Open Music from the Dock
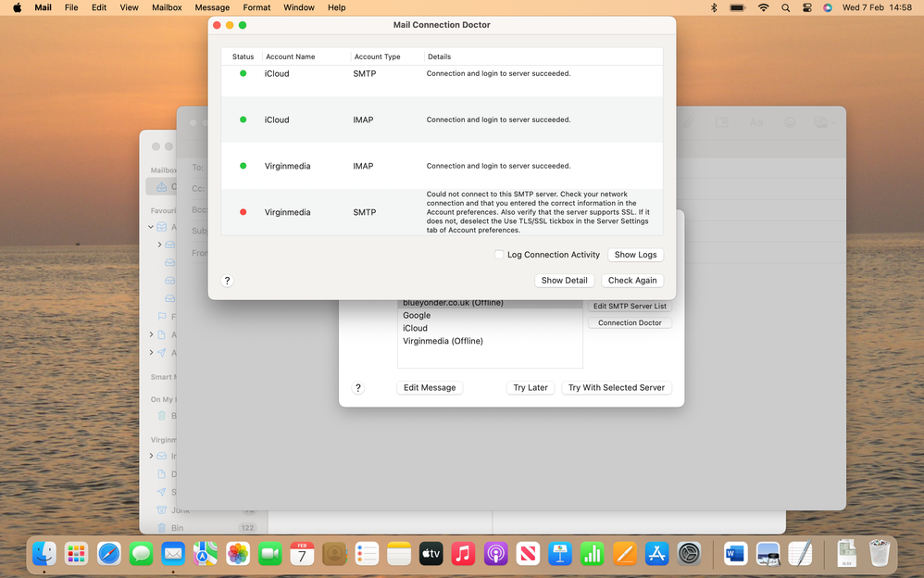Screen dimensions: 924x578 [463, 554]
